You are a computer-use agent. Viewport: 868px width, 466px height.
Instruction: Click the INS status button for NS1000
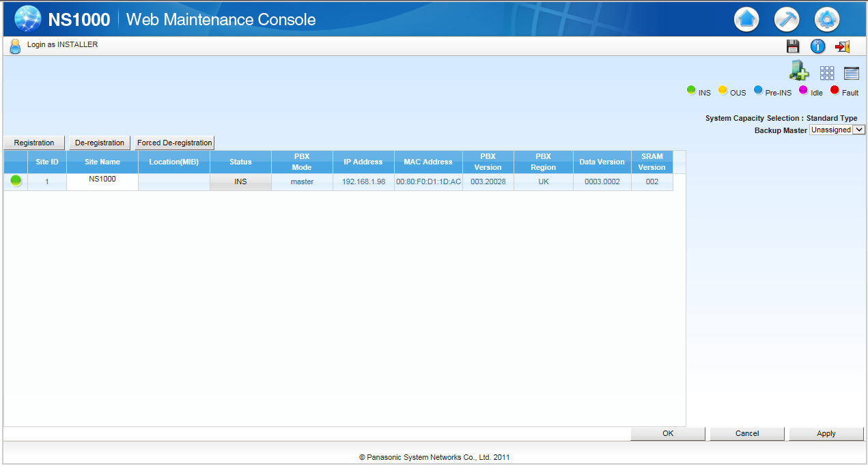coord(240,182)
